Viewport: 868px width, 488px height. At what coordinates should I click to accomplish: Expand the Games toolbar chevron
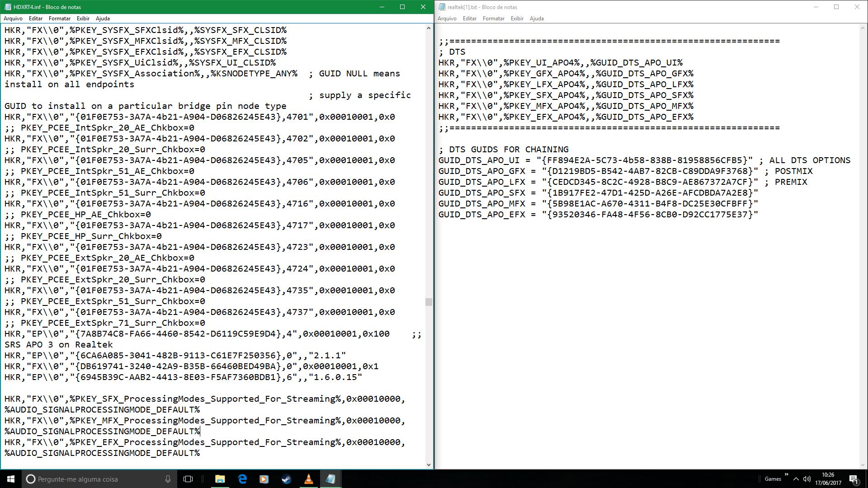coord(786,474)
